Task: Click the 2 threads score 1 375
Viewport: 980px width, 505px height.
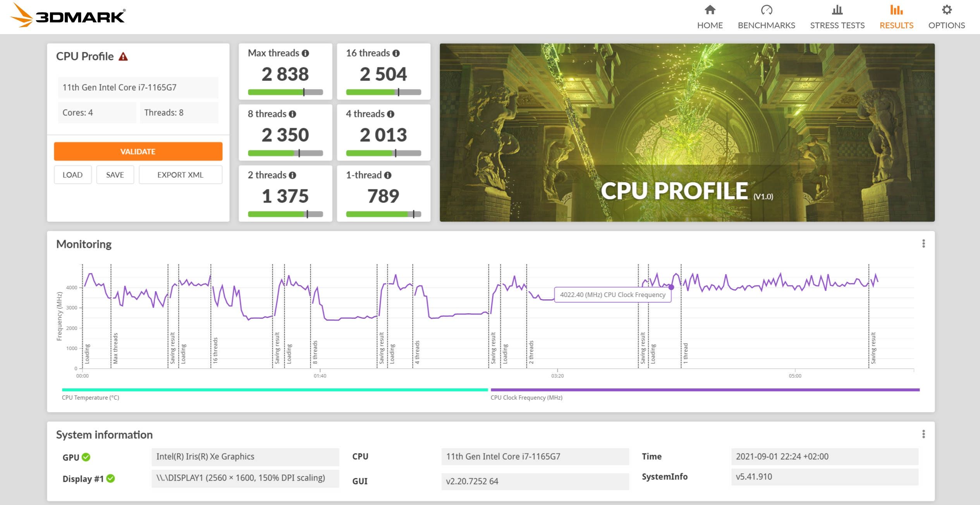Action: (285, 196)
